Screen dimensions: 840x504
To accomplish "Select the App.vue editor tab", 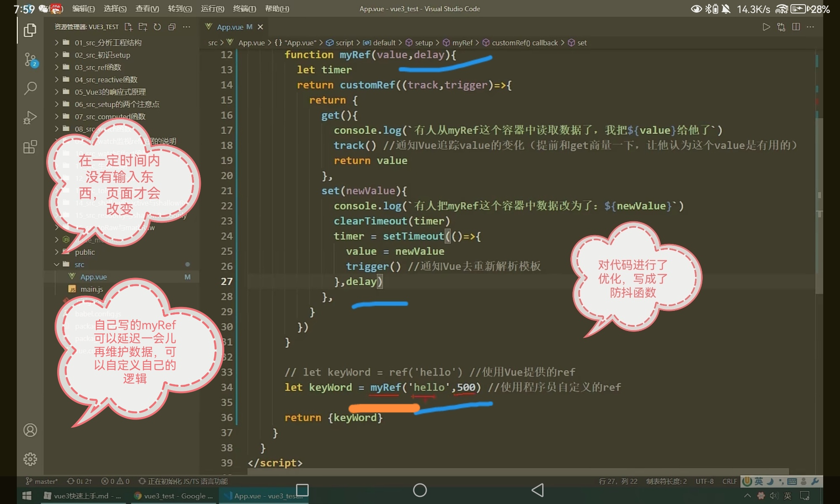I will coord(230,27).
